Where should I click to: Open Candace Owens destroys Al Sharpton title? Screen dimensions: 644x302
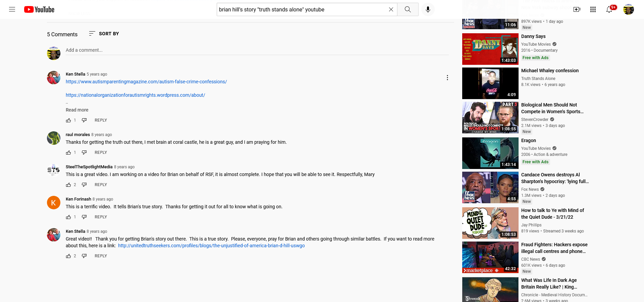555,178
